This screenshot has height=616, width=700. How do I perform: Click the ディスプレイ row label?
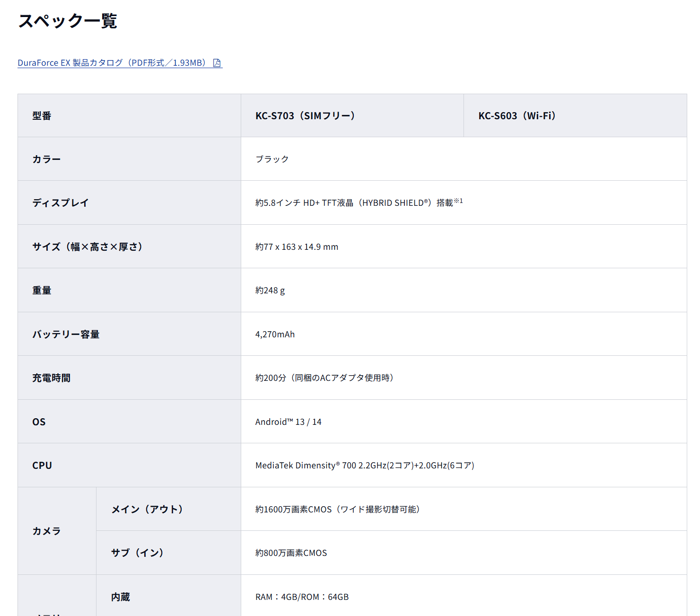pos(61,203)
